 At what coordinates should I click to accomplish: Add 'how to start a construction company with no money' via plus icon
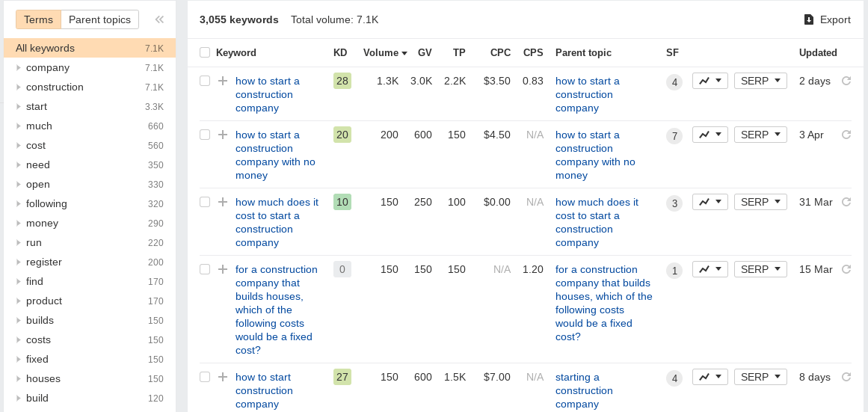point(223,135)
